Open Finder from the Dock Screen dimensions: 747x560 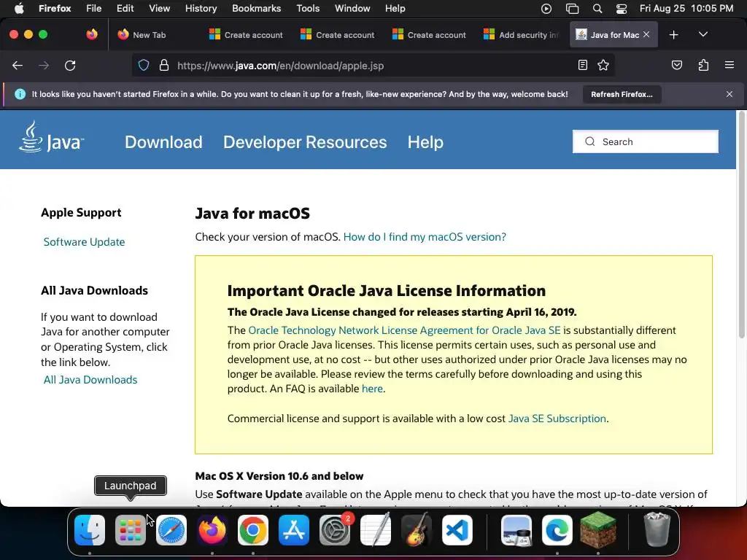pos(90,530)
